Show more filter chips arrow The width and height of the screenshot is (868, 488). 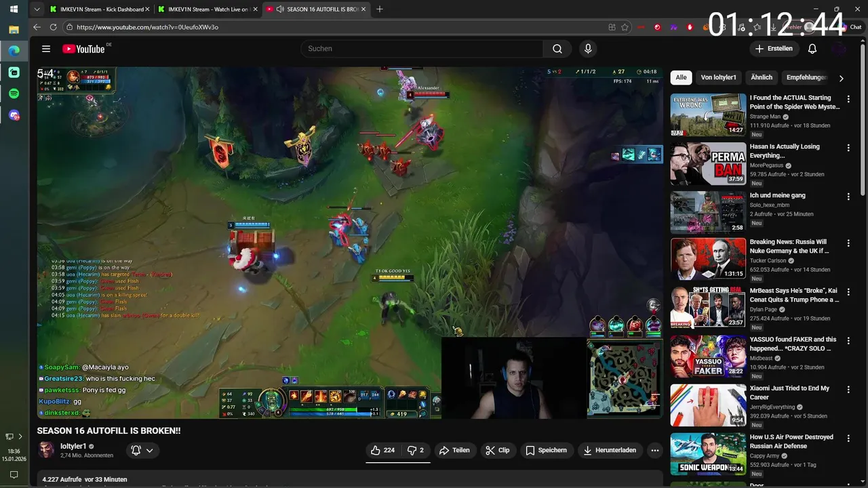pos(841,78)
